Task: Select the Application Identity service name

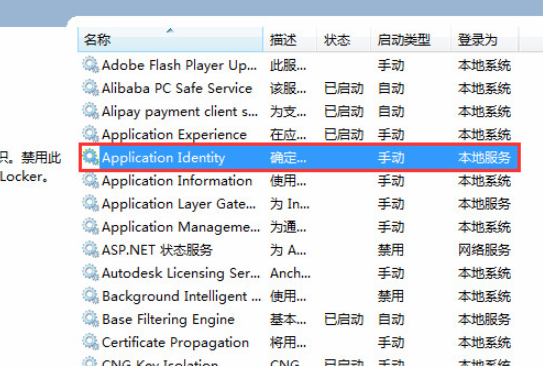Action: pos(163,158)
